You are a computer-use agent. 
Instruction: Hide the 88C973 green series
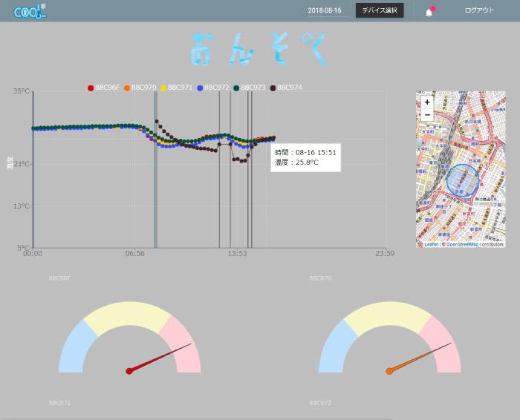(250, 88)
